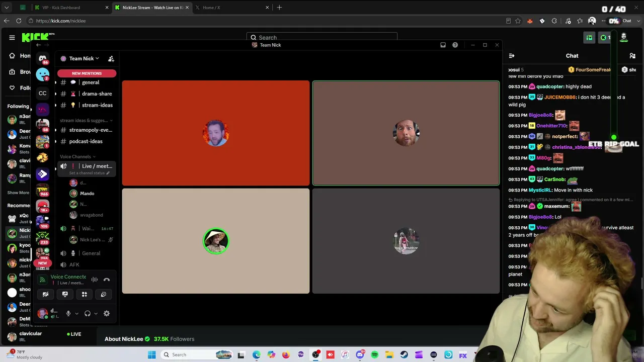The width and height of the screenshot is (644, 362).
Task: Open drama-share channel
Action: pyautogui.click(x=87, y=94)
